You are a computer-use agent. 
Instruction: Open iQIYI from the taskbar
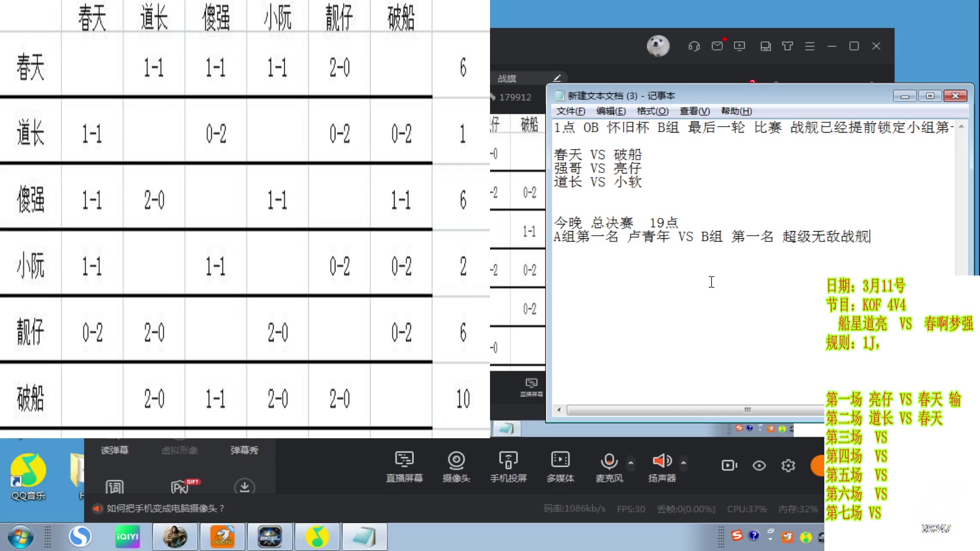[128, 537]
